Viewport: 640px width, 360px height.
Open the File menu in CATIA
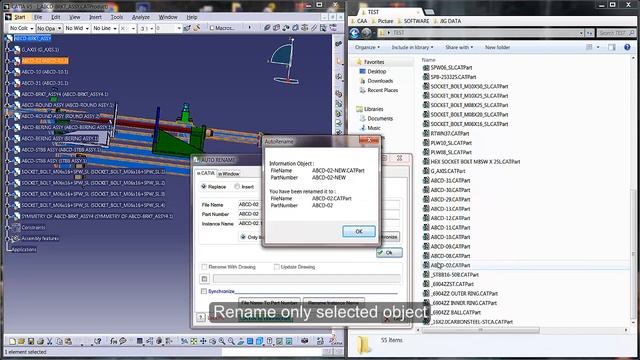(x=38, y=17)
